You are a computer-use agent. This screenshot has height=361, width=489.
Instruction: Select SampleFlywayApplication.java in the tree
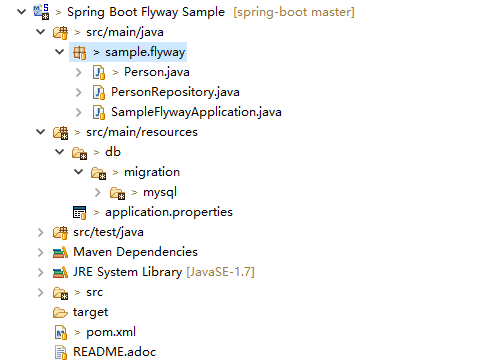coord(196,112)
